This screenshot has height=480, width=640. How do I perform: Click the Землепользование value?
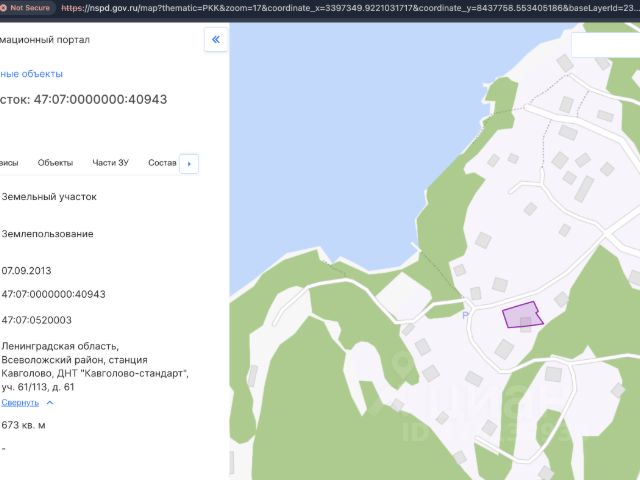47,234
